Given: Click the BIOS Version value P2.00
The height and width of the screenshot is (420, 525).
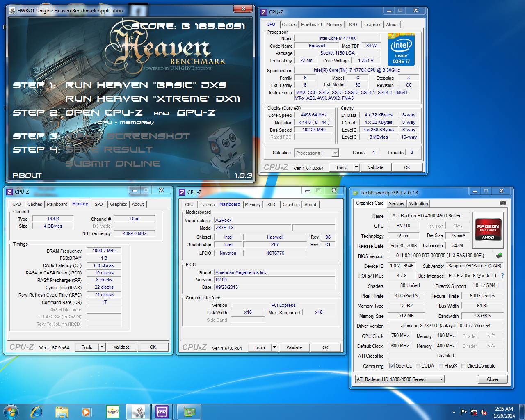Looking at the screenshot, I should (274, 280).
